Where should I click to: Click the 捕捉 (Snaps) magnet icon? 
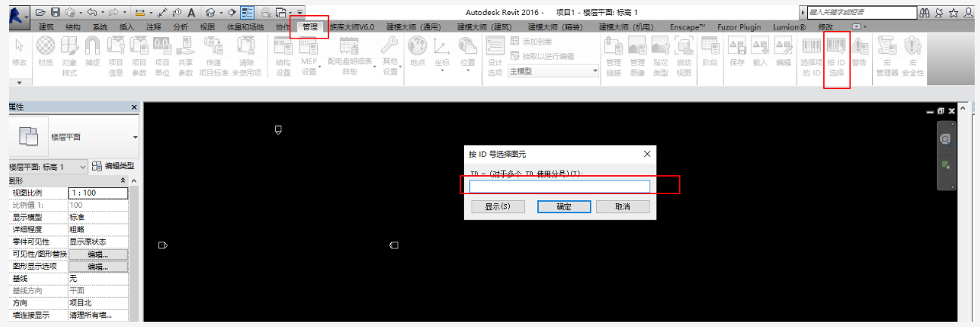[x=92, y=53]
